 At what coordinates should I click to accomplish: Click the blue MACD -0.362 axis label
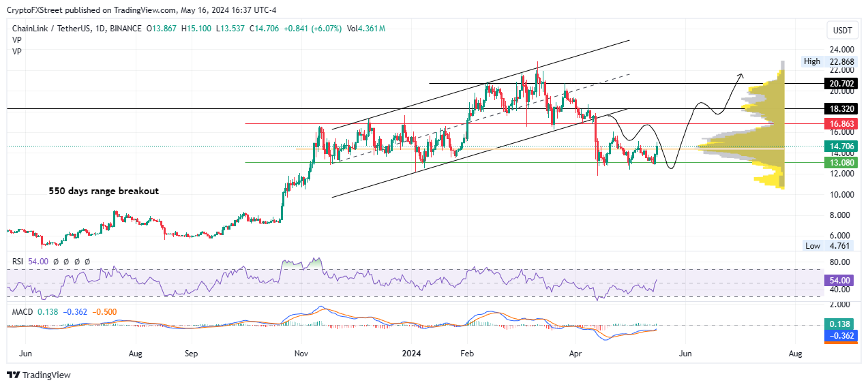pyautogui.click(x=841, y=336)
